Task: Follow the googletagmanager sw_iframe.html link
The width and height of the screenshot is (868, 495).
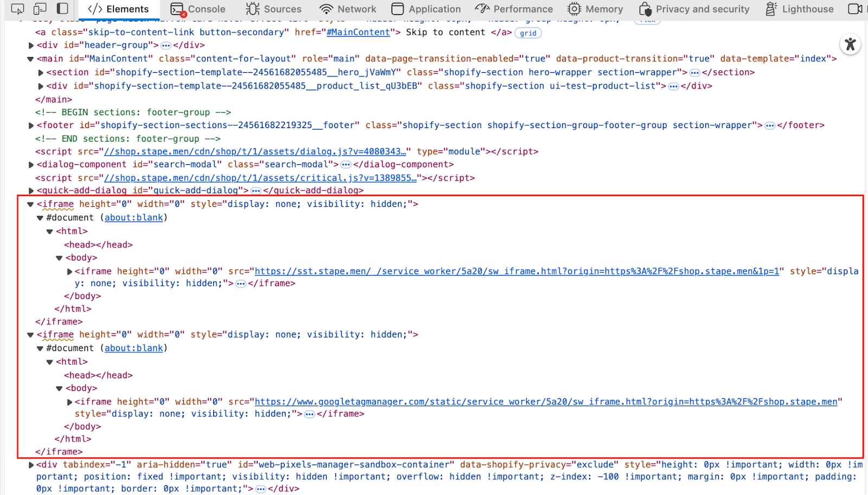Action: [546, 402]
